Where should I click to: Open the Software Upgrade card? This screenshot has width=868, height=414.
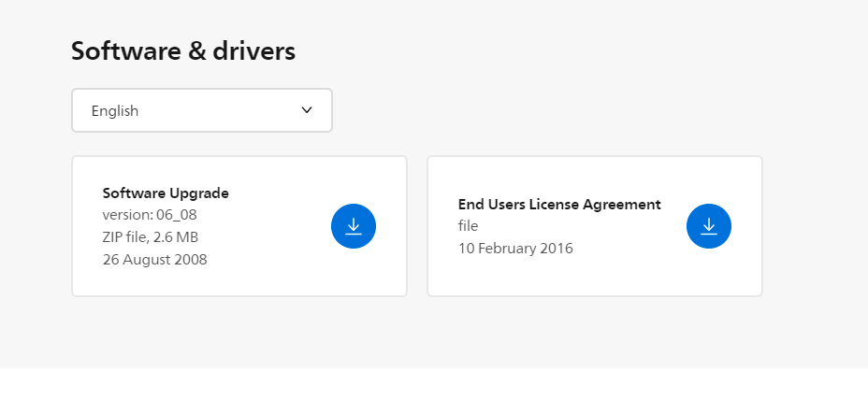(x=239, y=226)
